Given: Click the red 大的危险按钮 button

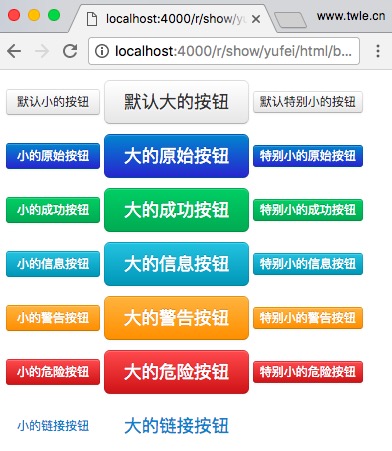Looking at the screenshot, I should tap(176, 372).
